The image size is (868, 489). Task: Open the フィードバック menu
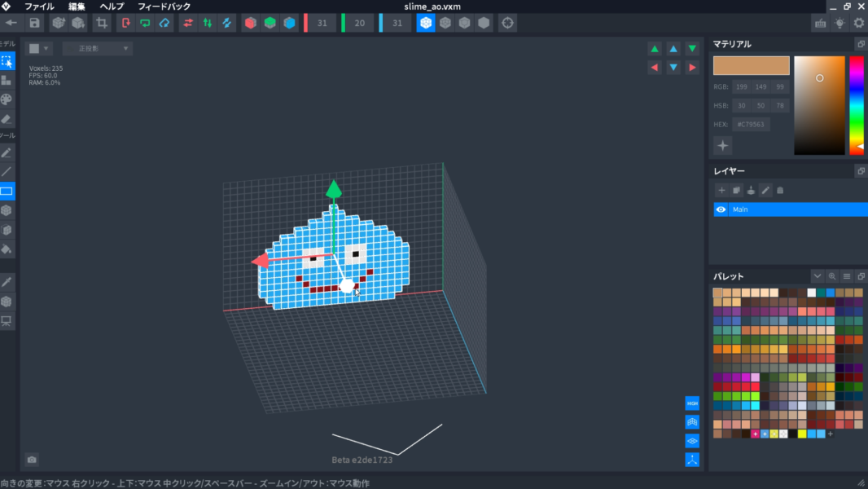point(164,7)
